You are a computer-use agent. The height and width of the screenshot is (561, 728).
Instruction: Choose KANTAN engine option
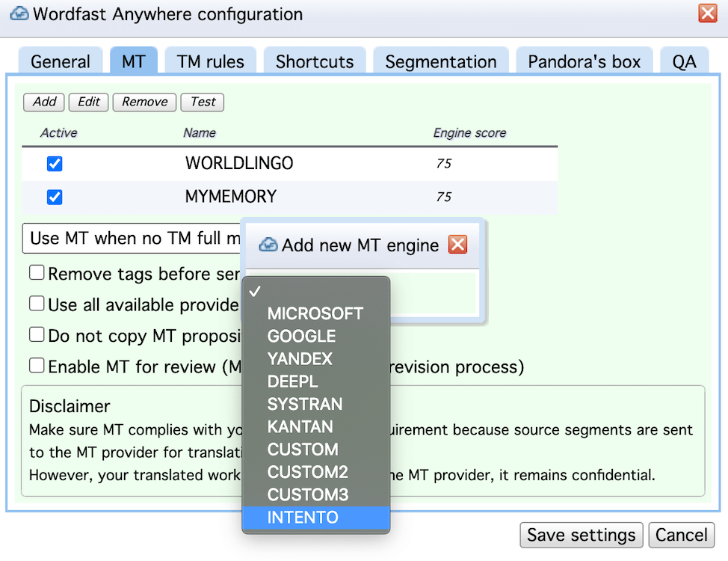pyautogui.click(x=315, y=426)
